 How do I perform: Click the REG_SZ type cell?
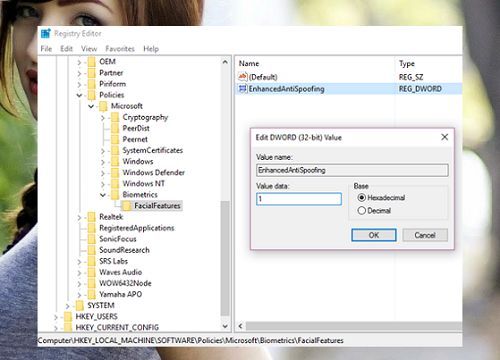(x=411, y=77)
